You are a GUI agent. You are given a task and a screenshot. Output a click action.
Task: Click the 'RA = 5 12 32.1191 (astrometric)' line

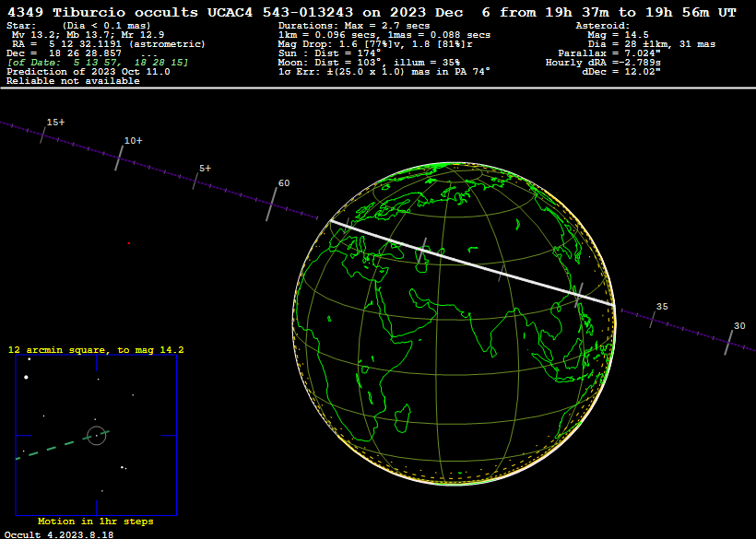(x=109, y=44)
